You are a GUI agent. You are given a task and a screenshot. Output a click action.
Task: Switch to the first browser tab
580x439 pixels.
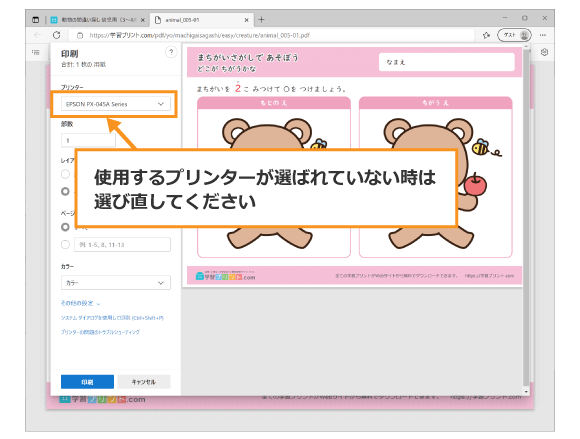98,20
